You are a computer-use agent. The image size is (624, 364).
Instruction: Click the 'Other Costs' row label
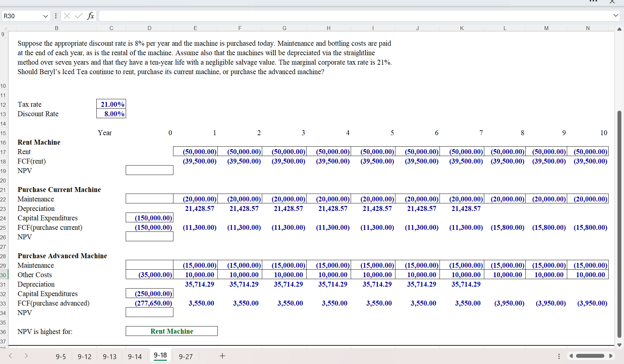[x=35, y=275]
